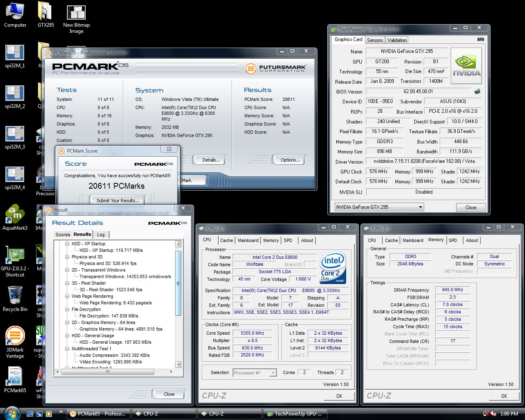525x420 pixels.
Task: Click the taskbar clock showing 1:00 PM
Action: click(x=509, y=414)
